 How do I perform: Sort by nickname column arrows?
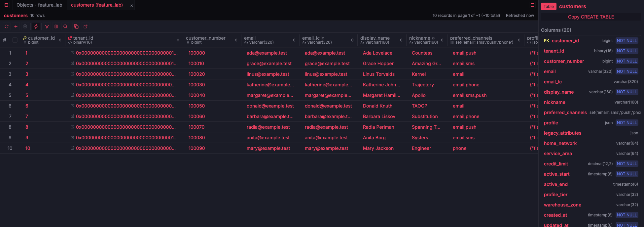[442, 40]
